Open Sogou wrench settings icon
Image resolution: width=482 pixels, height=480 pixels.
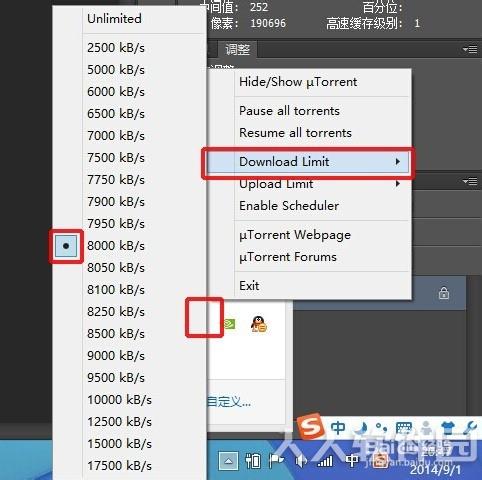click(x=469, y=428)
